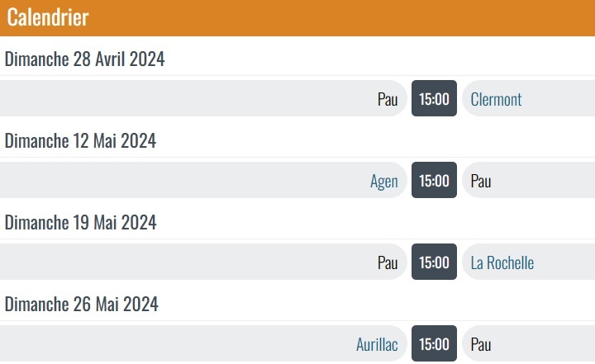
Task: Open the 15:00 badge for Pau vs La Rochelle
Action: point(434,262)
